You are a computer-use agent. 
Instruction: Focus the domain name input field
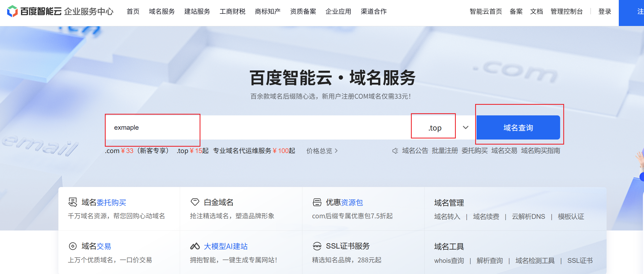point(258,128)
